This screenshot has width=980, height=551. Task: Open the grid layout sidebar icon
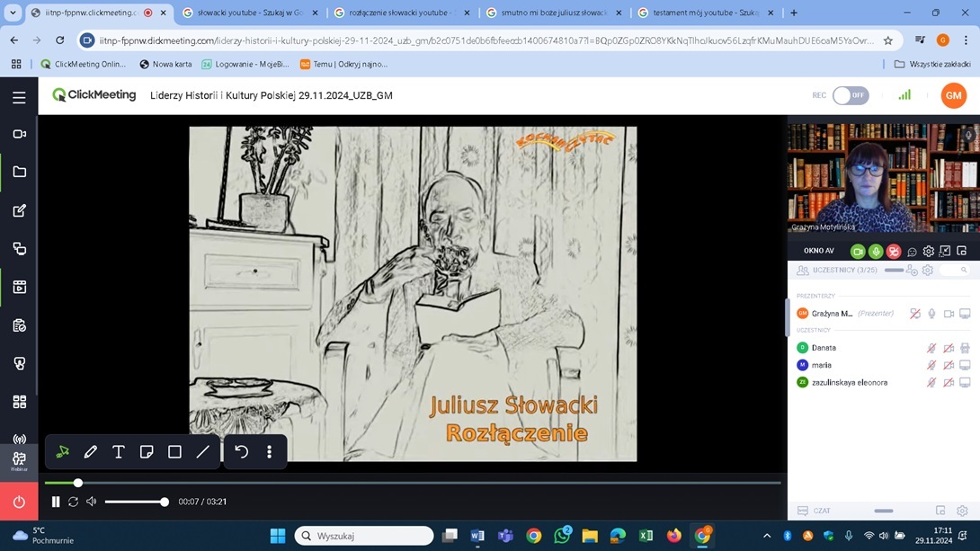click(x=19, y=402)
